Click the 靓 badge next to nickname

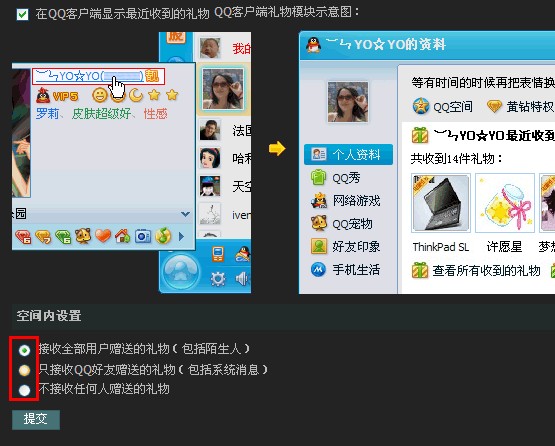[152, 76]
